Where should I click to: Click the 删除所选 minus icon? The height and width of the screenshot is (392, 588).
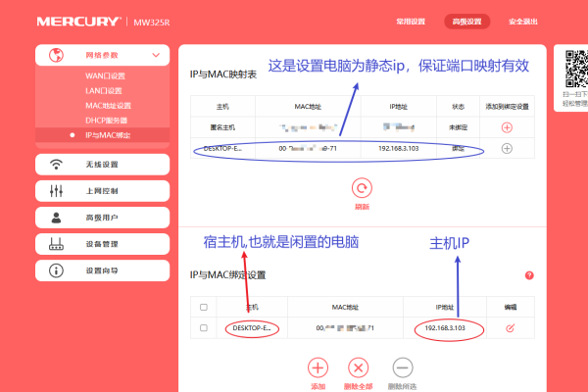[x=403, y=368]
